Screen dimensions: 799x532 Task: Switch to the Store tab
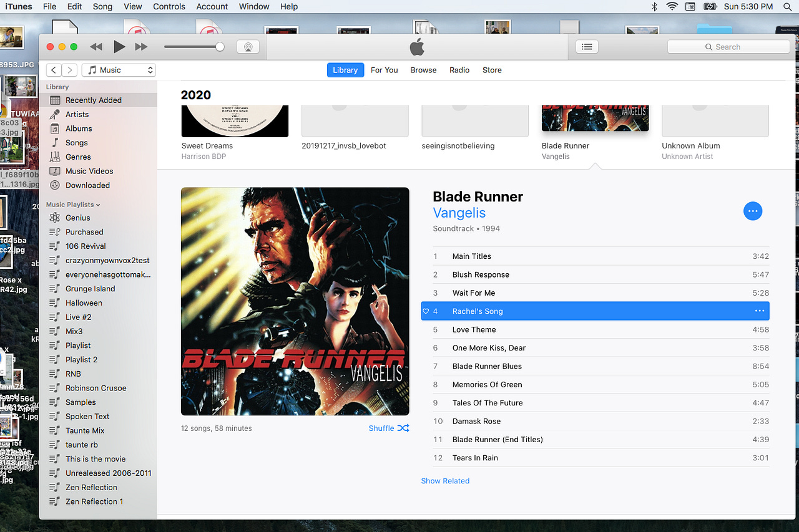click(x=492, y=70)
